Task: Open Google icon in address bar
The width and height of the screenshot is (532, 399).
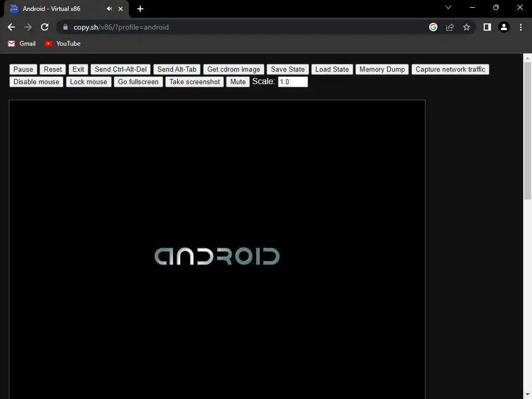Action: pyautogui.click(x=433, y=27)
